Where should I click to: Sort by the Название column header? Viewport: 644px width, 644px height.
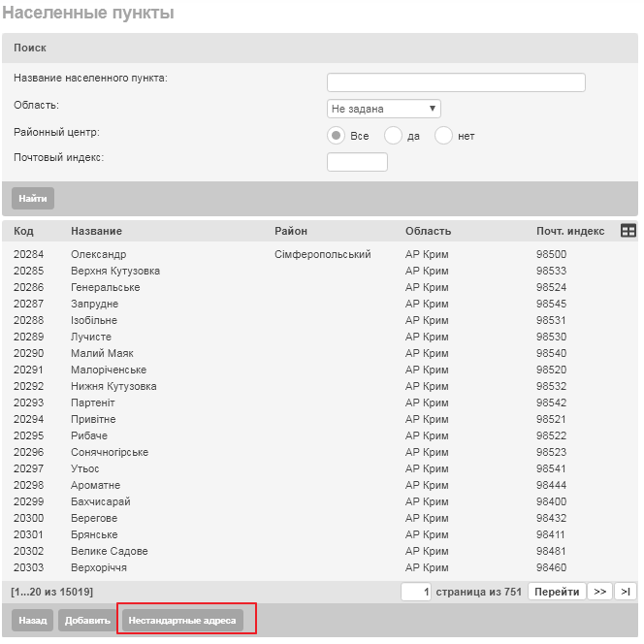(96, 231)
